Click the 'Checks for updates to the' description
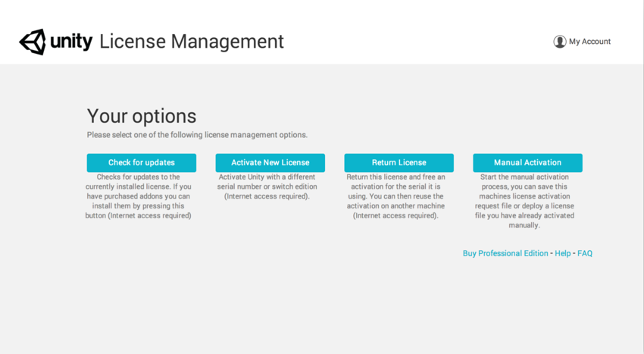This screenshot has width=644, height=354. pyautogui.click(x=139, y=196)
